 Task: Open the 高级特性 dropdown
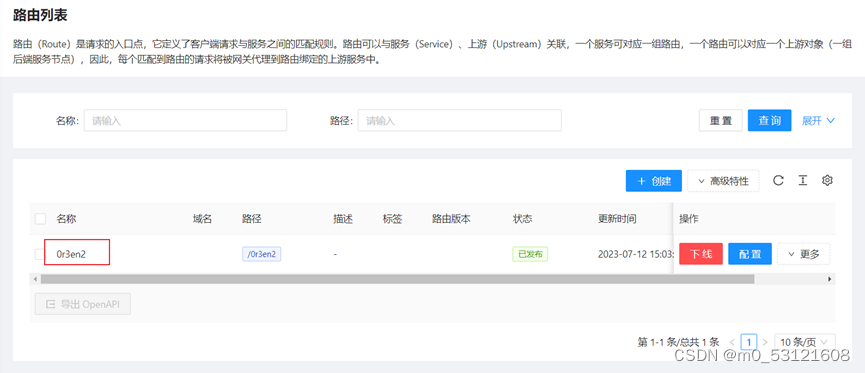pos(723,181)
